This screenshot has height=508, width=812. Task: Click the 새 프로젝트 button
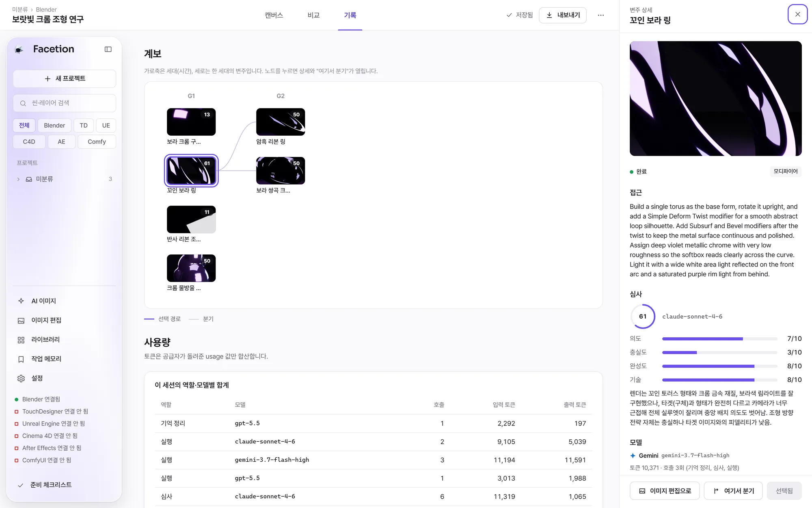(x=65, y=78)
